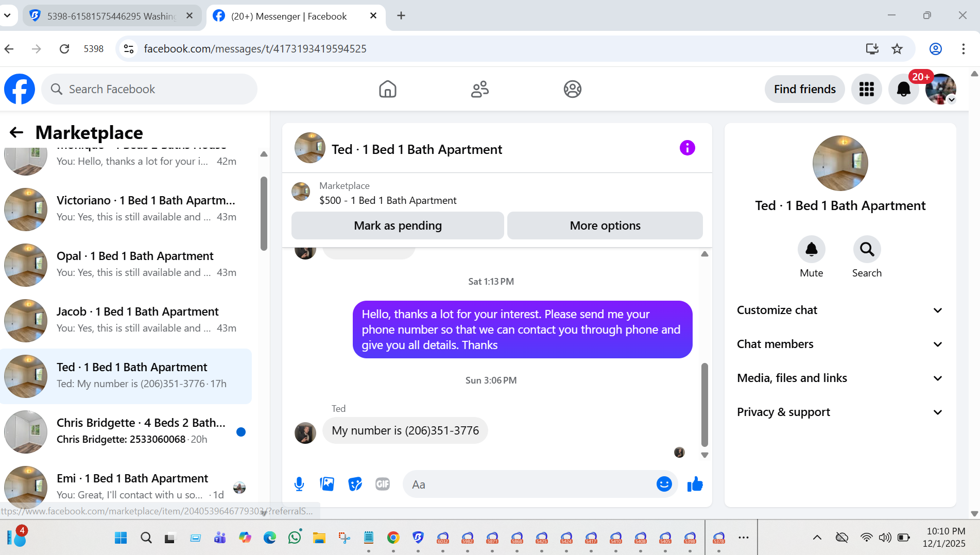
Task: Install app using the address bar install icon
Action: (x=872, y=49)
